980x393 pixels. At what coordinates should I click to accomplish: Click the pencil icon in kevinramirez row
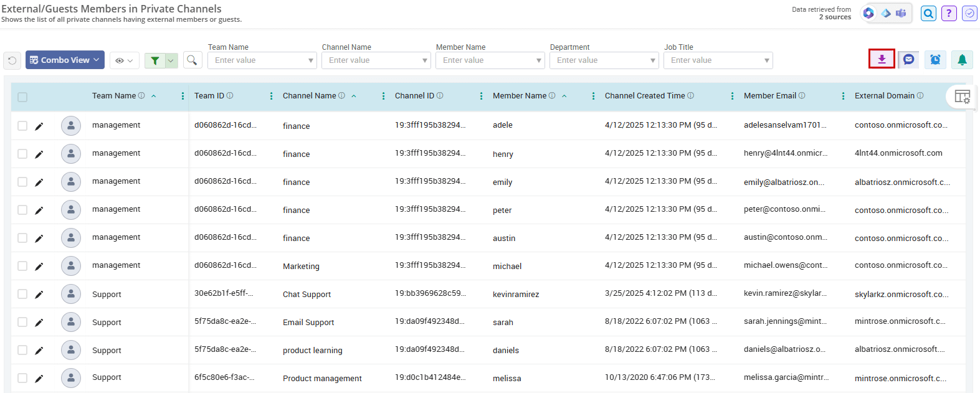(39, 295)
